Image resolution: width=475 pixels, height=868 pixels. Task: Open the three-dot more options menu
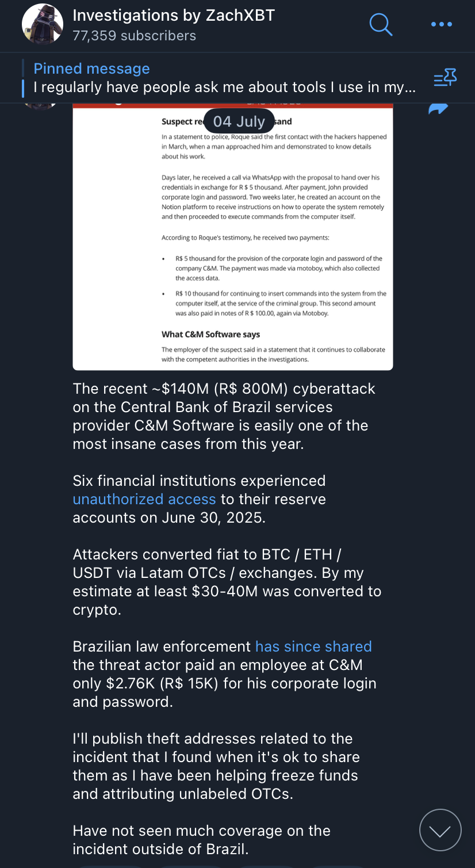click(x=441, y=24)
